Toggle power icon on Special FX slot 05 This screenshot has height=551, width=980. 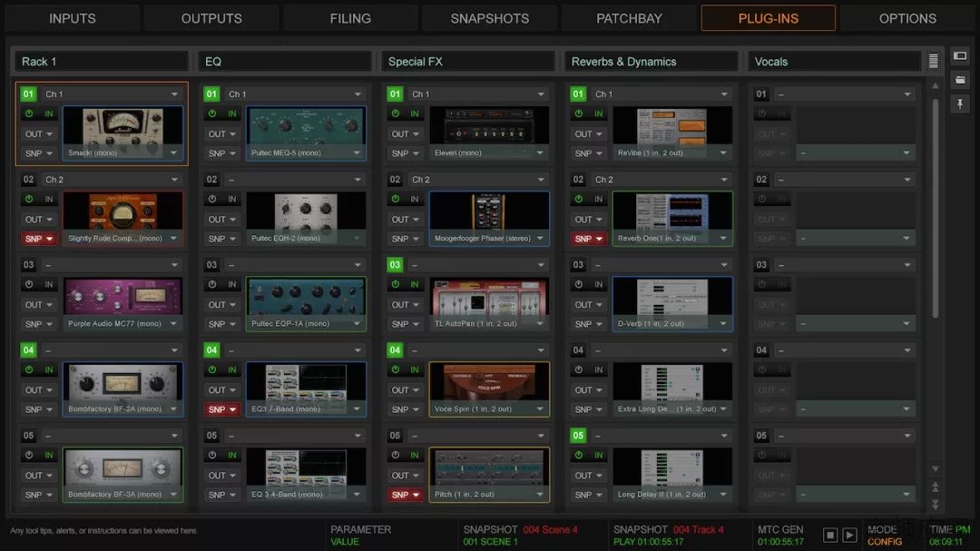395,455
